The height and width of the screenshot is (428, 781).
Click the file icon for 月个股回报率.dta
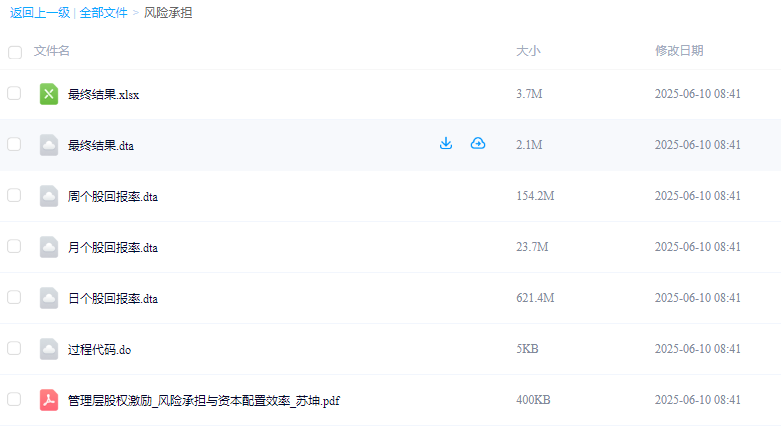(49, 247)
